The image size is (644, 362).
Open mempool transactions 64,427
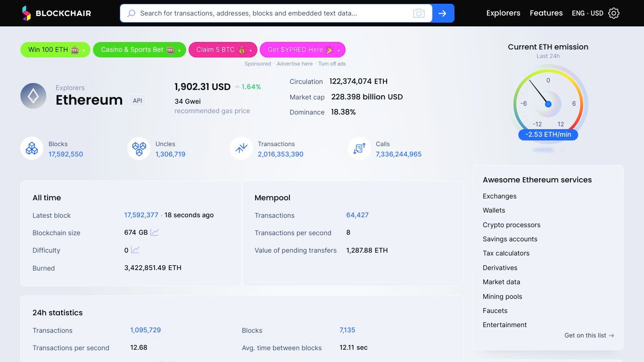(357, 215)
